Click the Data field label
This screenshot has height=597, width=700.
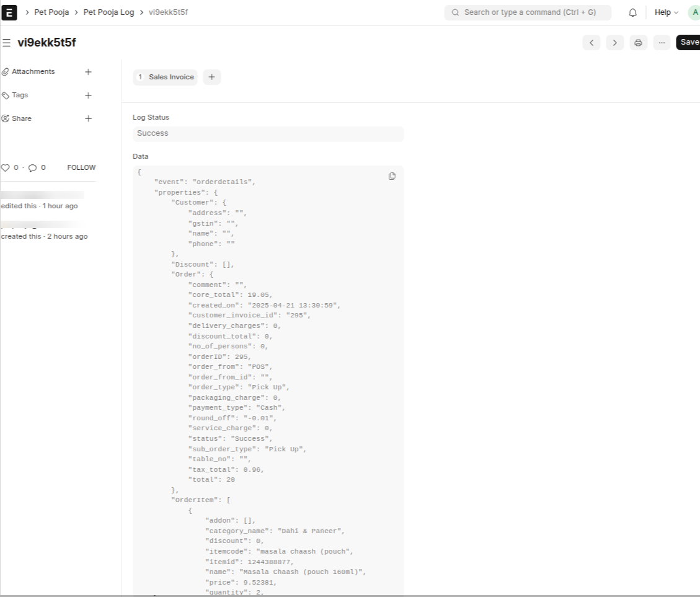(140, 157)
